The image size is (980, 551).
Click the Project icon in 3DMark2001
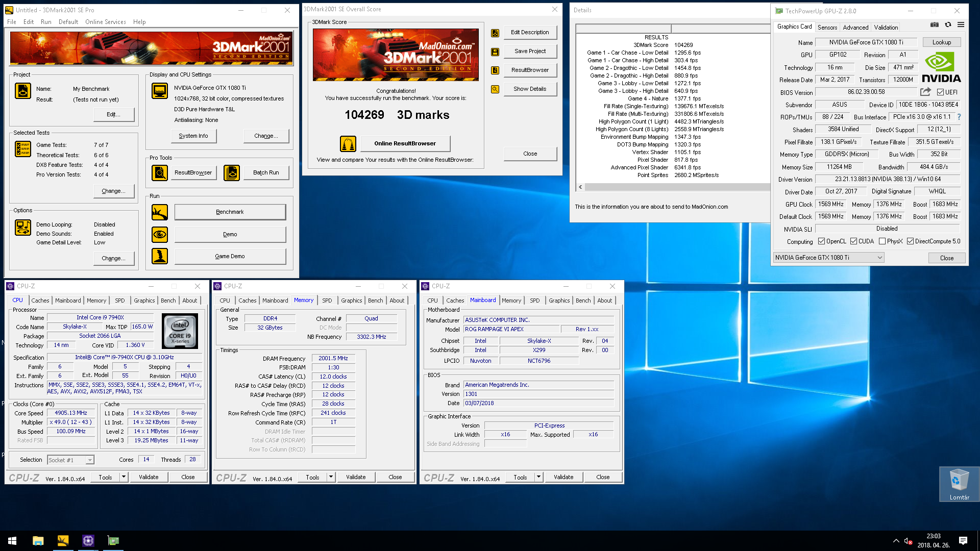[x=23, y=91]
